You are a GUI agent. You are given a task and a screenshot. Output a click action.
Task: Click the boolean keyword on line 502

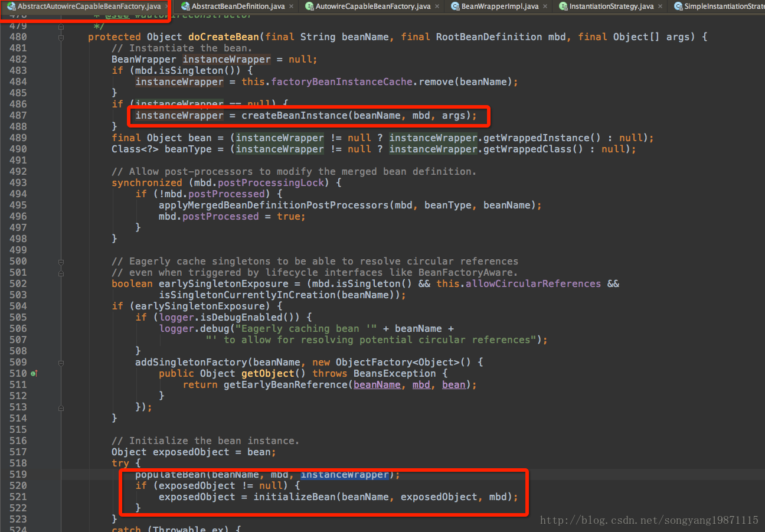point(132,283)
